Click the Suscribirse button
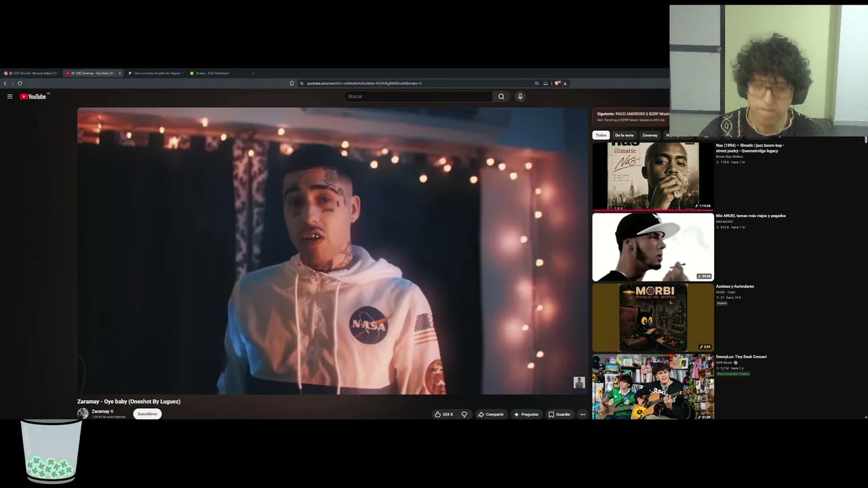The height and width of the screenshot is (488, 868). click(147, 413)
